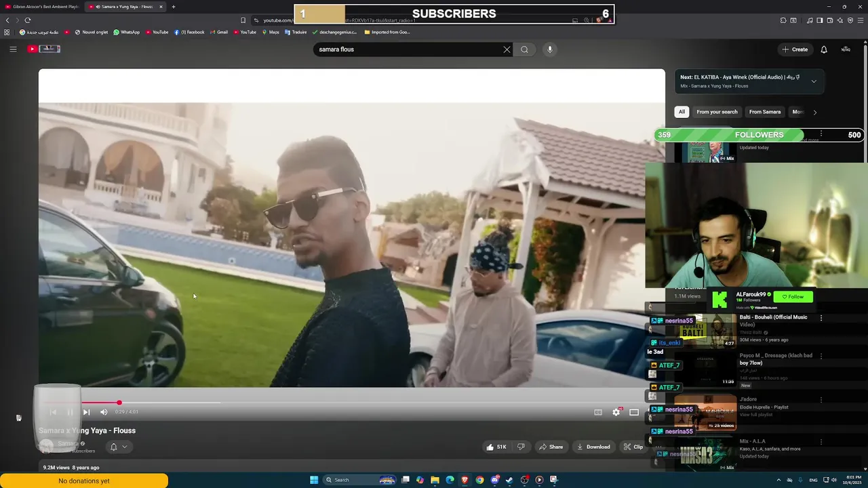Like the video with 51K likes
This screenshot has height=488, width=868.
[x=496, y=447]
